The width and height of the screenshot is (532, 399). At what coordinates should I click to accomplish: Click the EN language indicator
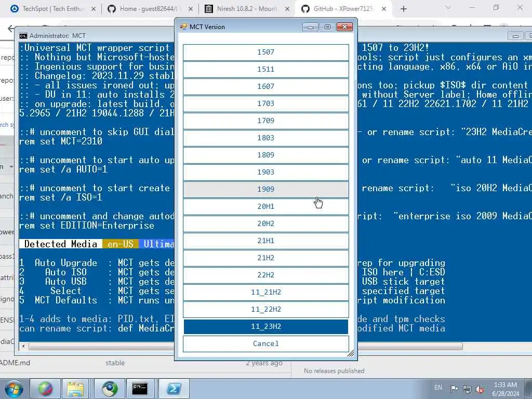pos(438,388)
